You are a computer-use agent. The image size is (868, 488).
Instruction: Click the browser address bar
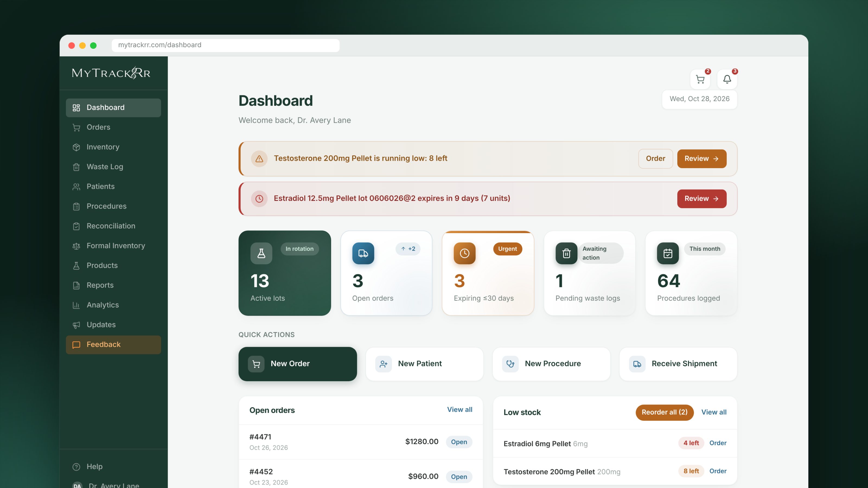[x=225, y=45]
